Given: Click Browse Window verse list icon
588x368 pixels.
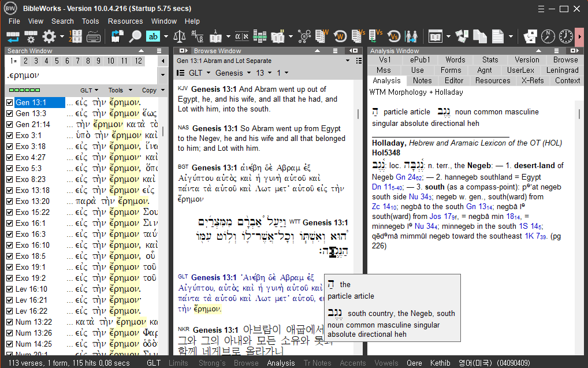Looking at the screenshot, I should (x=359, y=61).
